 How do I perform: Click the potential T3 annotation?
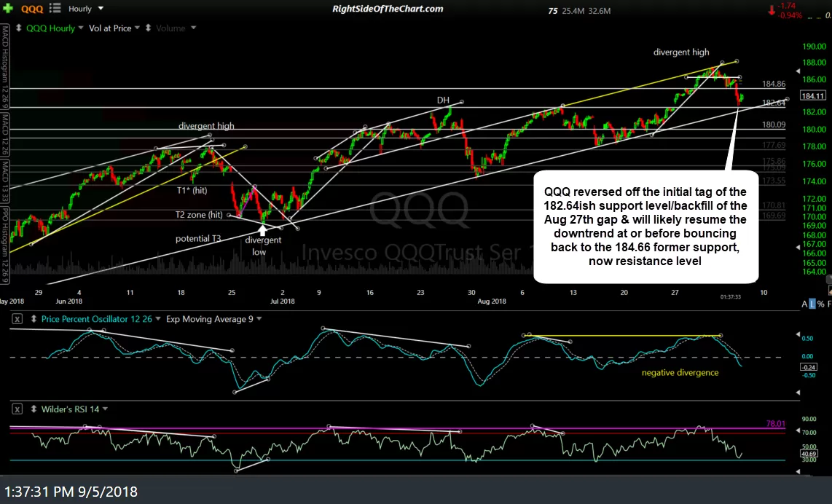point(198,239)
